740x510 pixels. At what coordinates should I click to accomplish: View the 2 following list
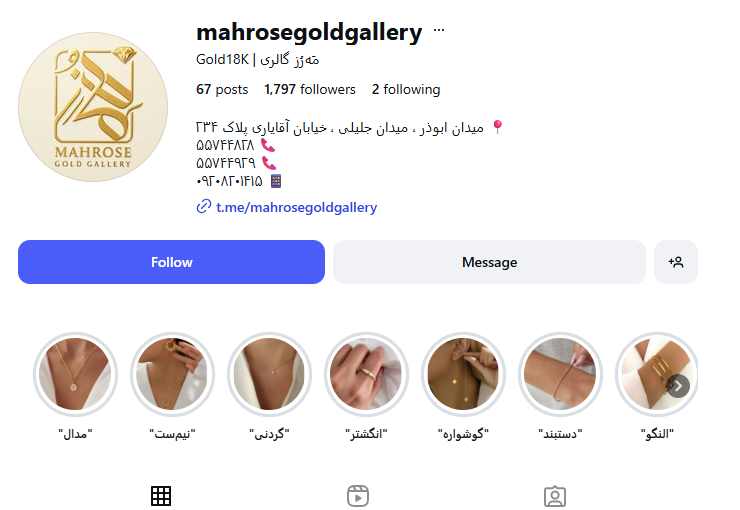[x=406, y=89]
